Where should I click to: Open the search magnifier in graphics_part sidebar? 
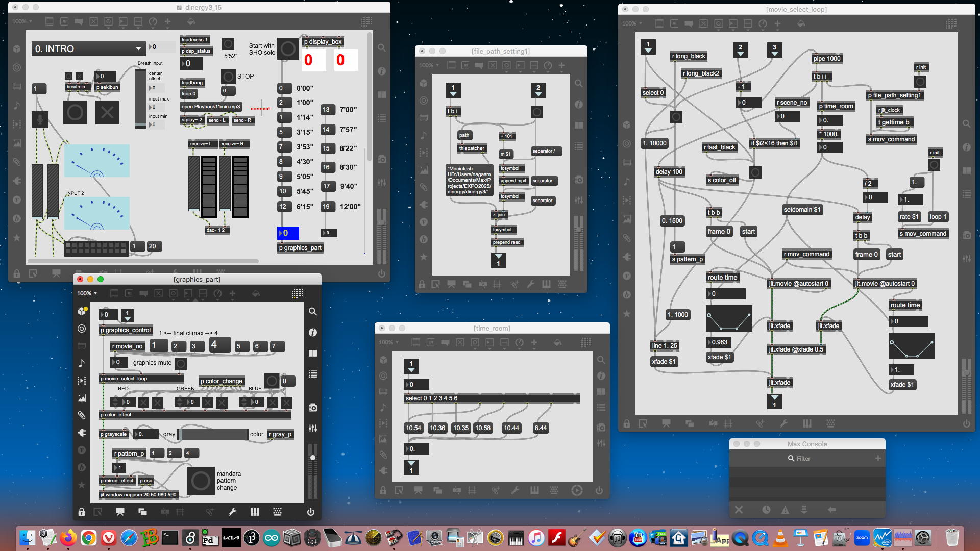pyautogui.click(x=313, y=312)
